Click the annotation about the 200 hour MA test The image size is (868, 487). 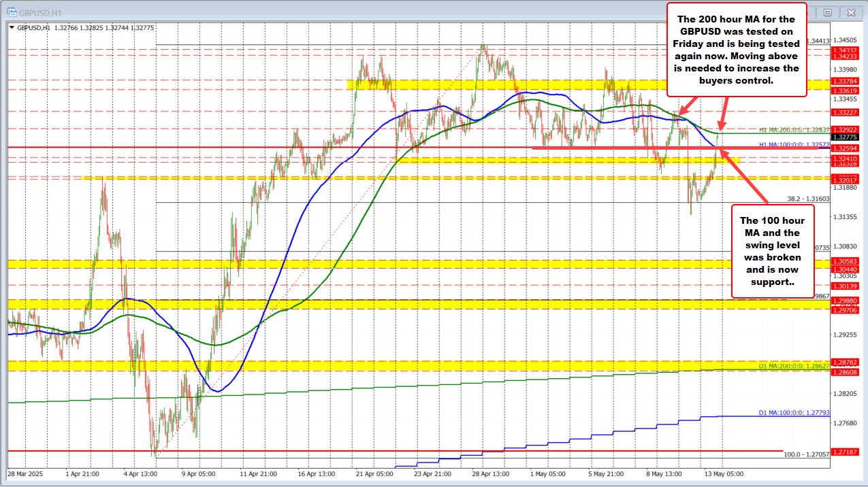tap(737, 50)
